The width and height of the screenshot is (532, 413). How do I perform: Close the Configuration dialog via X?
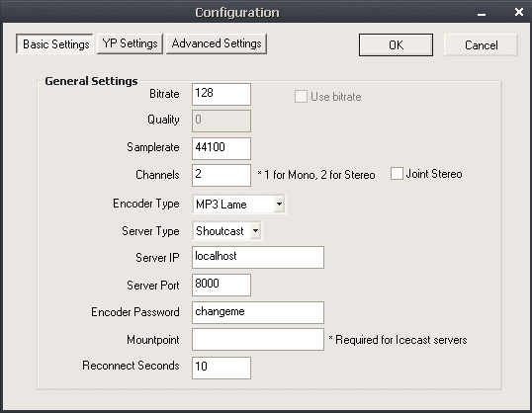(x=519, y=12)
